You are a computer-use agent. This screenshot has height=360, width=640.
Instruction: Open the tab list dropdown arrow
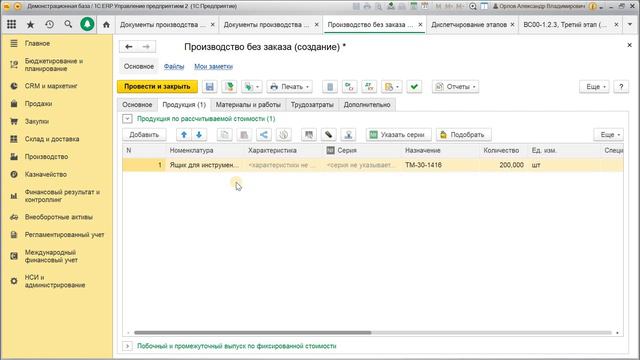[630, 24]
